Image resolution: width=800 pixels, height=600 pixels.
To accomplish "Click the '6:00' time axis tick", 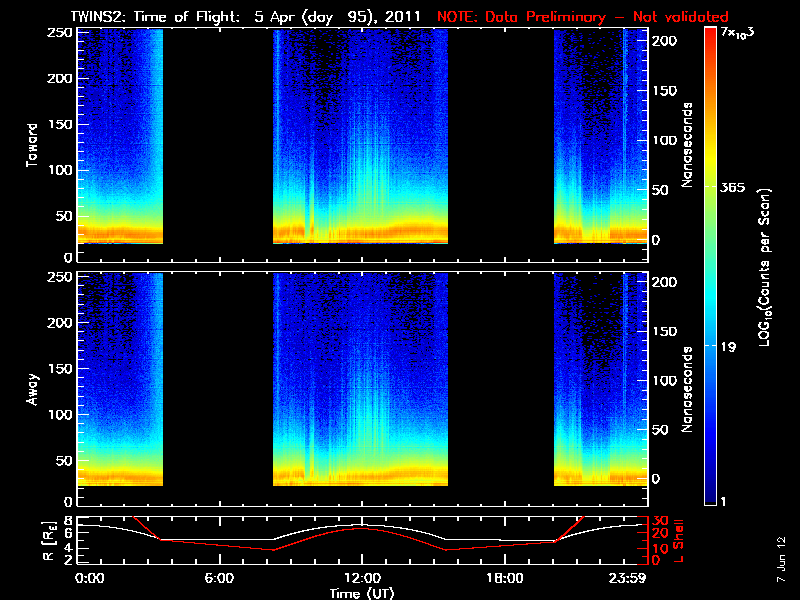I will [x=219, y=579].
